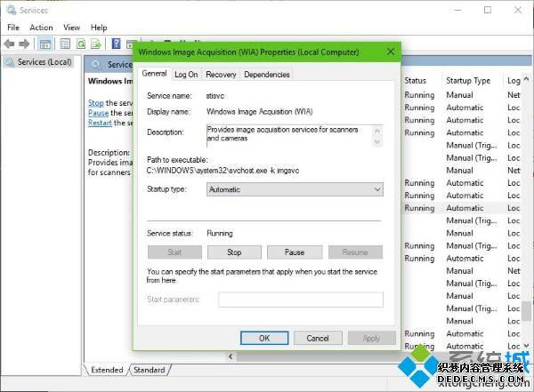Click the Restart link in Services window
This screenshot has height=392, width=534.
pos(100,123)
